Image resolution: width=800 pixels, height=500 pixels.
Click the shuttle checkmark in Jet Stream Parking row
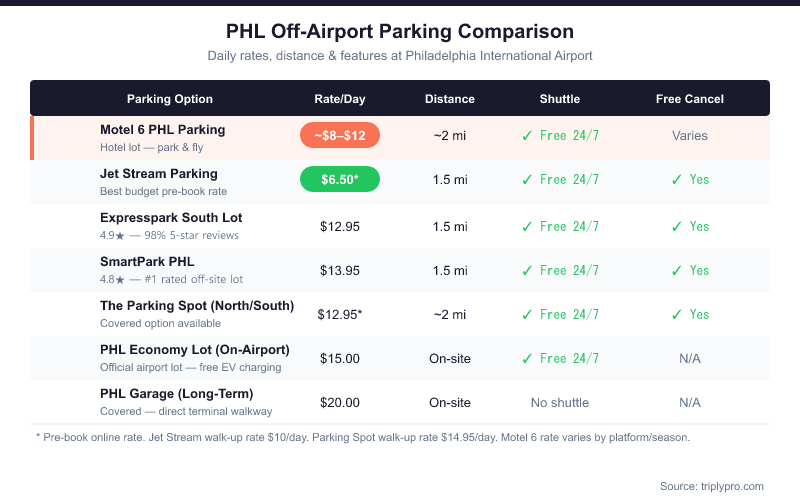tap(527, 180)
